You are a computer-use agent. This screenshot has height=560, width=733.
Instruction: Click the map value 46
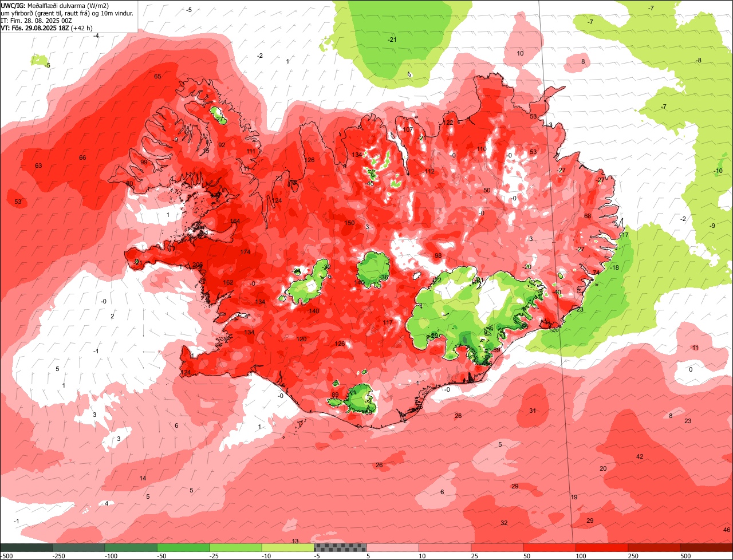[727, 529]
